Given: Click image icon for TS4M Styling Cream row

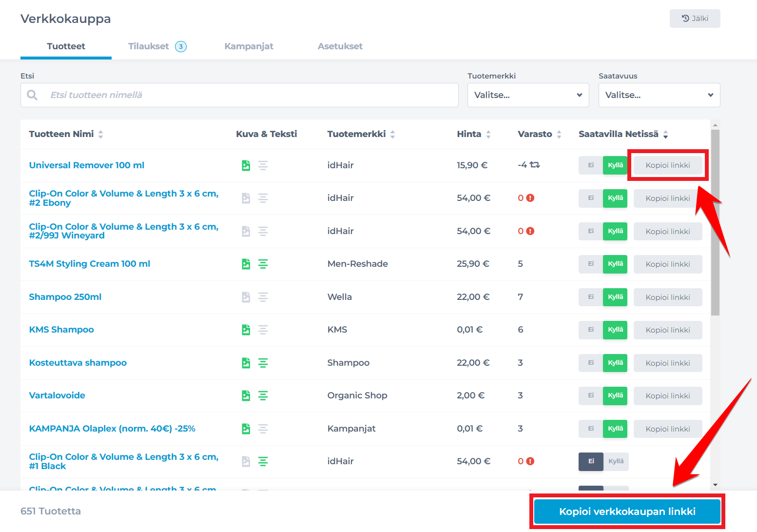Looking at the screenshot, I should 246,264.
